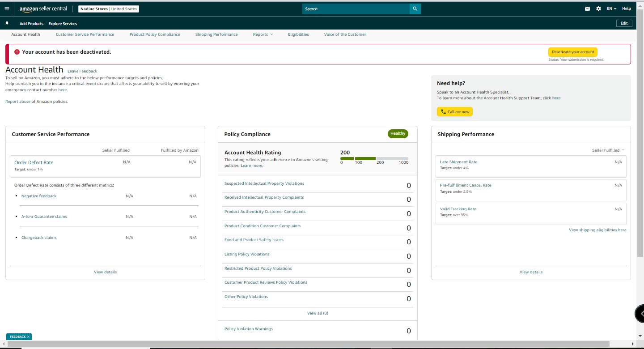Viewport: 644px width, 349px height.
Task: Click Reactivate your account button
Action: pyautogui.click(x=573, y=52)
